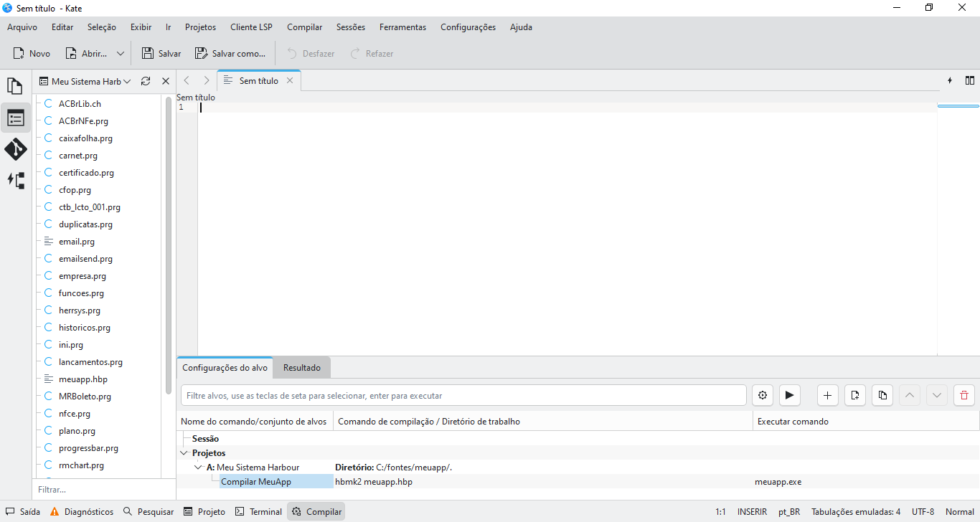
Task: Toggle the Compilar panel in status bar
Action: (316, 512)
